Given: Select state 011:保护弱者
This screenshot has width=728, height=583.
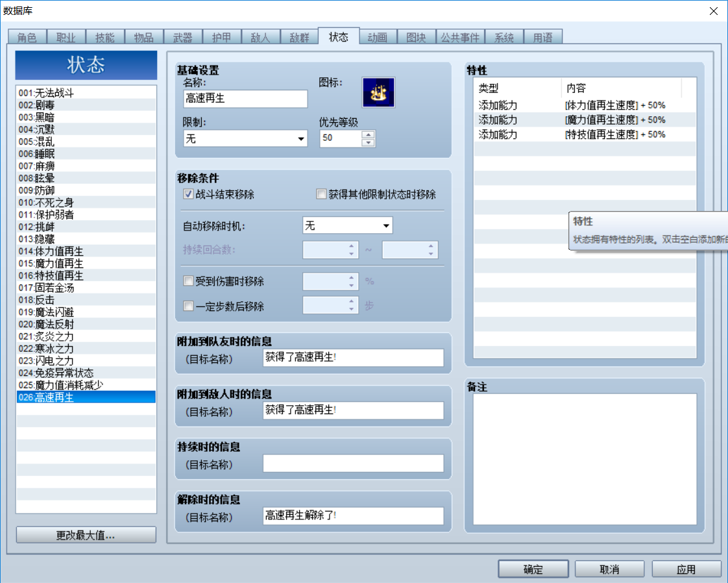Looking at the screenshot, I should point(86,215).
